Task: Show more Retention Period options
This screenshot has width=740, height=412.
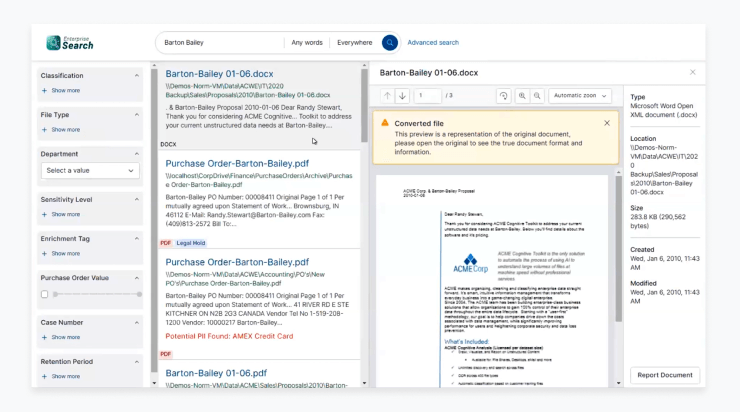Action: click(66, 377)
